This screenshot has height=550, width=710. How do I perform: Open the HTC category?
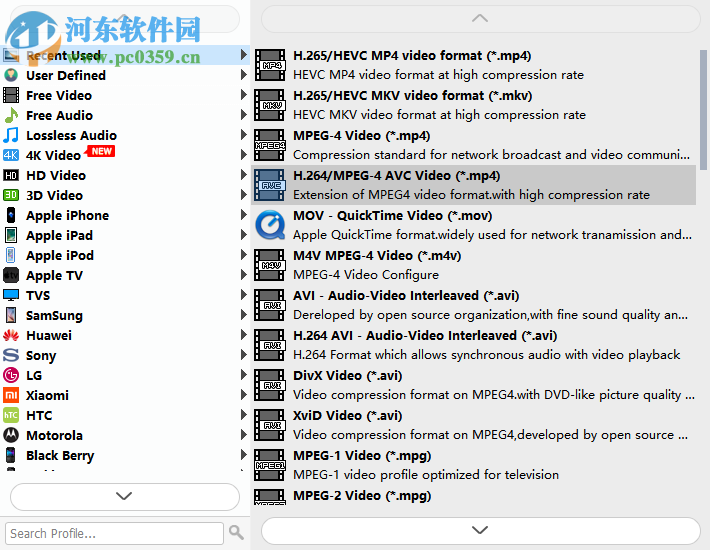(125, 415)
